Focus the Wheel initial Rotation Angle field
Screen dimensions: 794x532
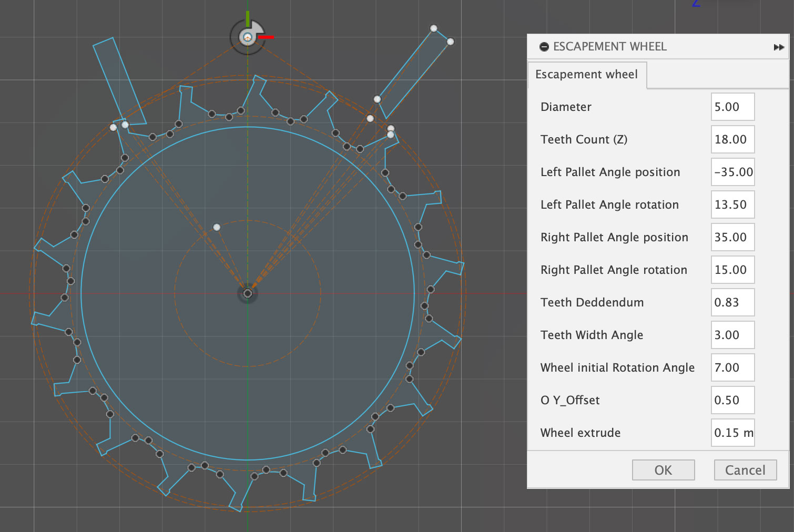732,368
